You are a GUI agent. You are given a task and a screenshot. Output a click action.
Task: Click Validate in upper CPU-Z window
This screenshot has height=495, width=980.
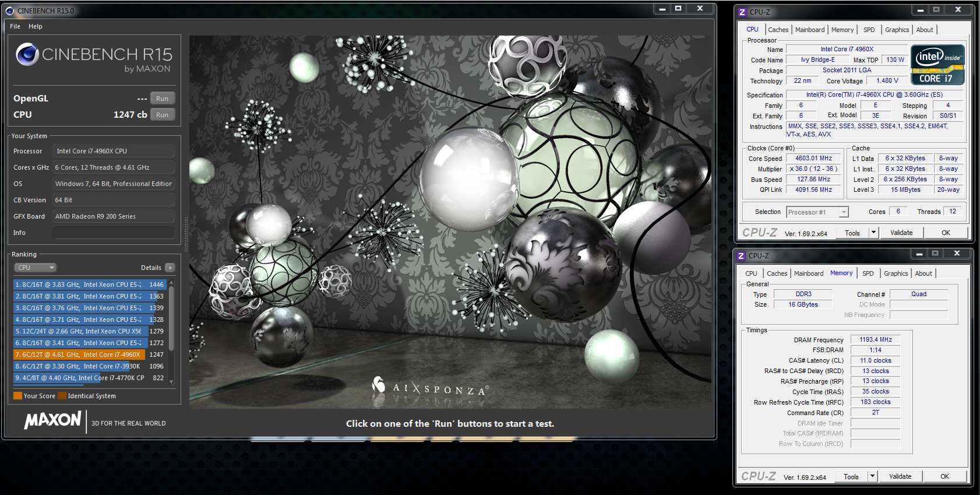pyautogui.click(x=901, y=233)
